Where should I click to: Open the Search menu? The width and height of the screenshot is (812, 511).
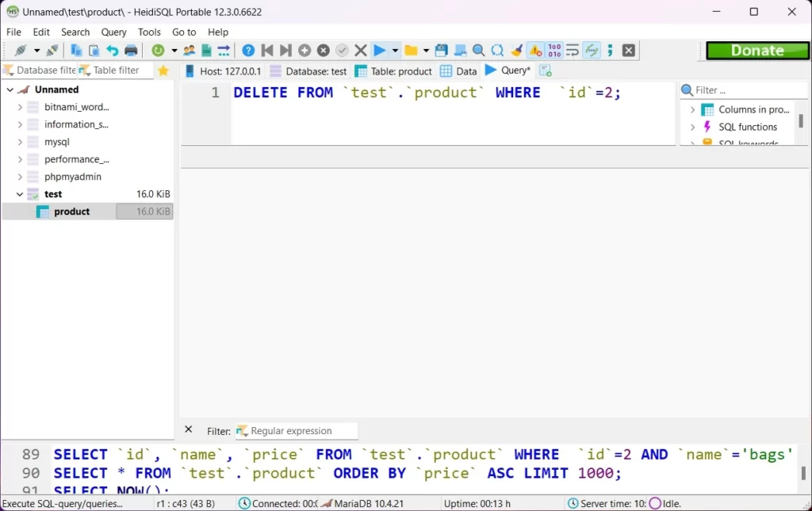(75, 32)
